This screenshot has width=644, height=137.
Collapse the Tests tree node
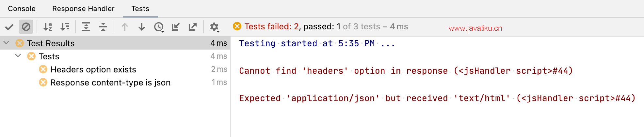18,56
